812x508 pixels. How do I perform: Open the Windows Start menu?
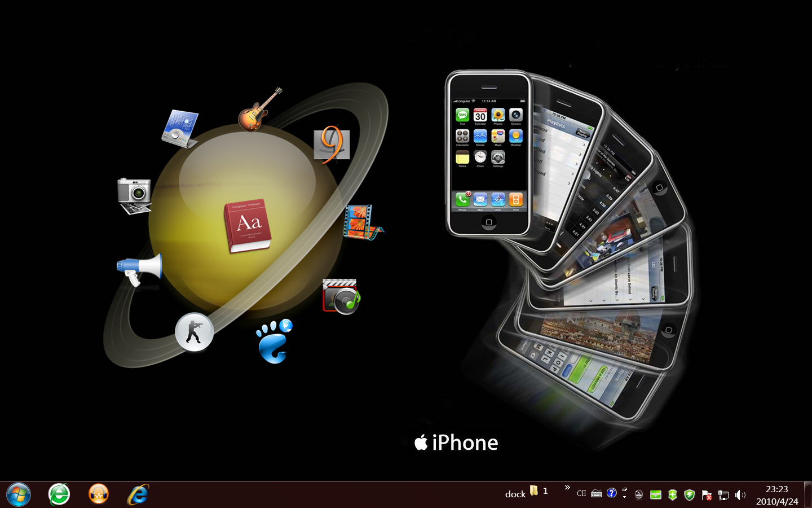pyautogui.click(x=18, y=495)
